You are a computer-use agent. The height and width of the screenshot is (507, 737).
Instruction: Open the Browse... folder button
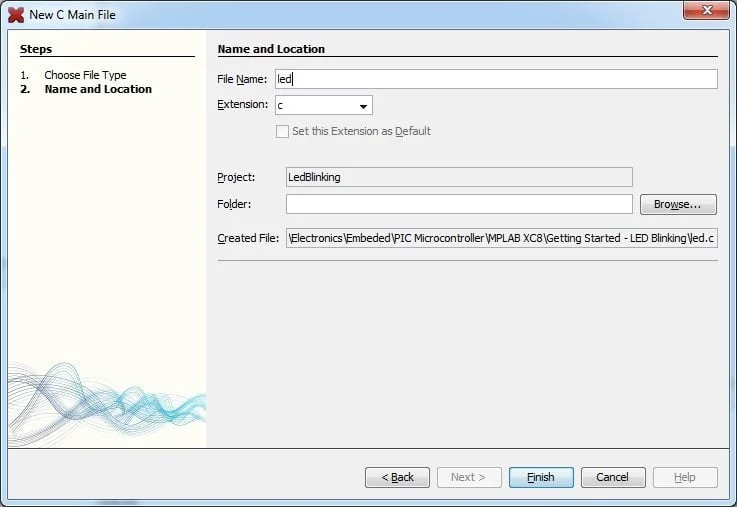678,204
